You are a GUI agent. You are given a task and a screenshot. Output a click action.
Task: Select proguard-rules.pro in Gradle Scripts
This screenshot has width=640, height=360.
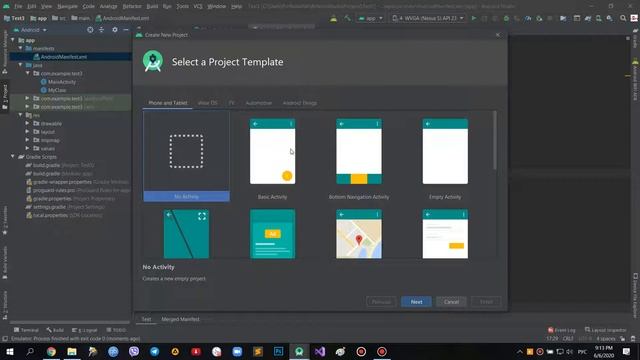coord(54,190)
